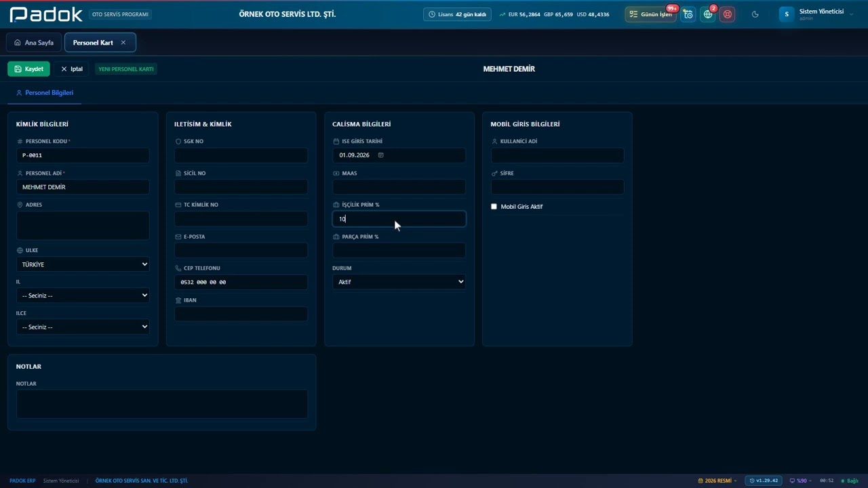Open the Il dropdown
Image resolution: width=868 pixels, height=488 pixels.
(83, 296)
